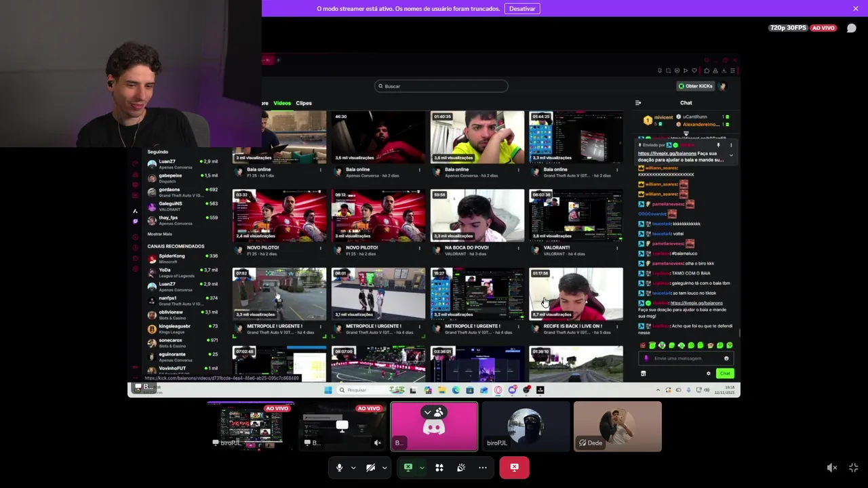The image size is (868, 488).
Task: Click Obter KICKs button
Action: [x=696, y=86]
